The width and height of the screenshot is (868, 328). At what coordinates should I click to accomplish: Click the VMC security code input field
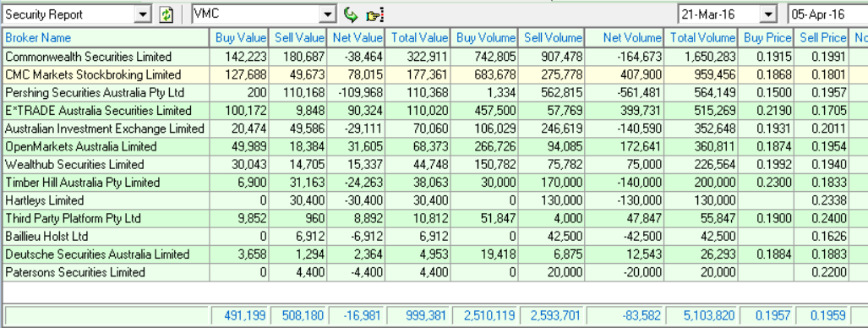coord(256,15)
